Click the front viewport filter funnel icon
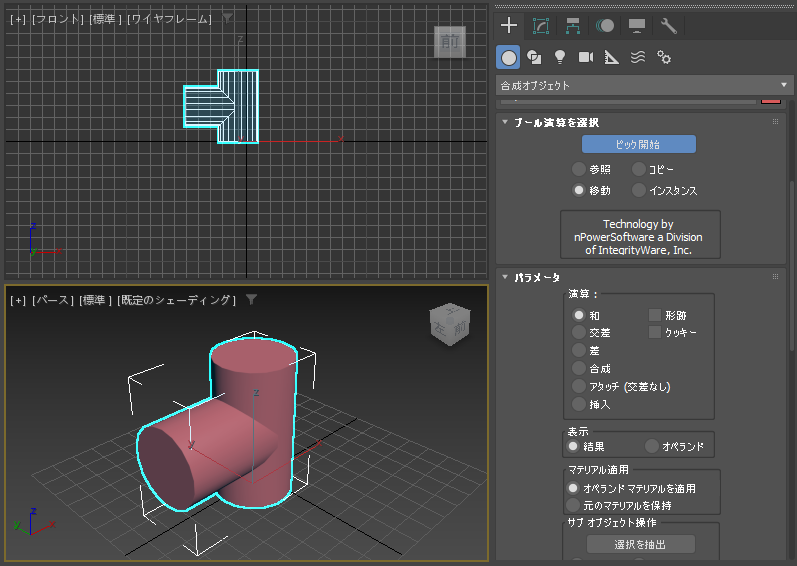 point(228,18)
